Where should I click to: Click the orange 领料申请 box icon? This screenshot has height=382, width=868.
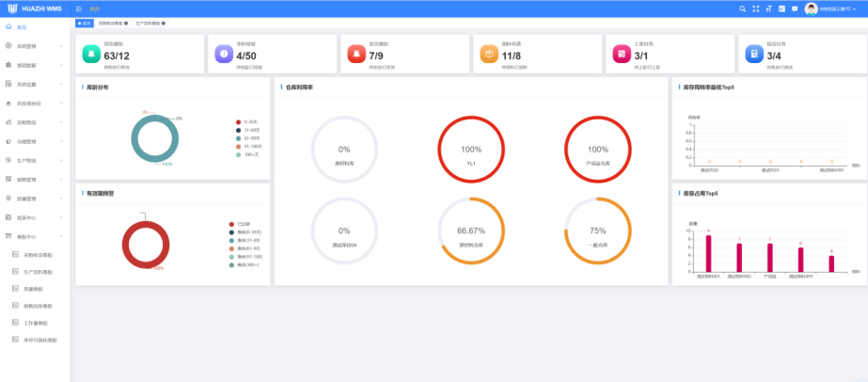point(487,55)
